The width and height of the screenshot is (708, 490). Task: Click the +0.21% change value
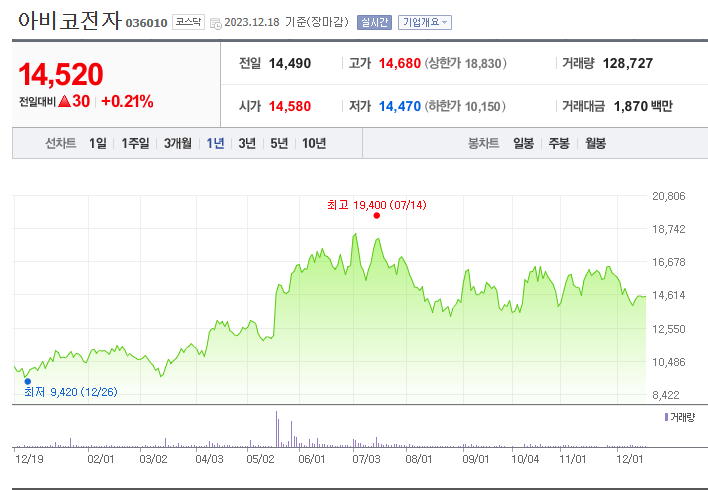[x=127, y=101]
